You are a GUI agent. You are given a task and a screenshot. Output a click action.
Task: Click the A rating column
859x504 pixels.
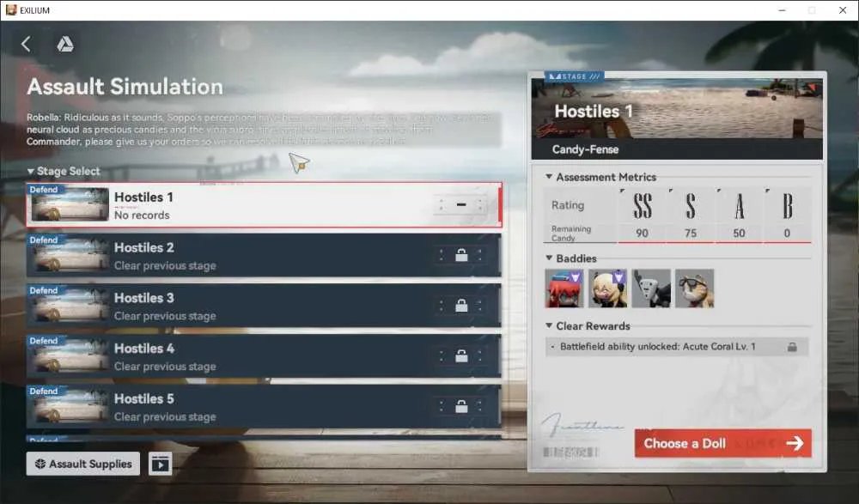coord(739,215)
